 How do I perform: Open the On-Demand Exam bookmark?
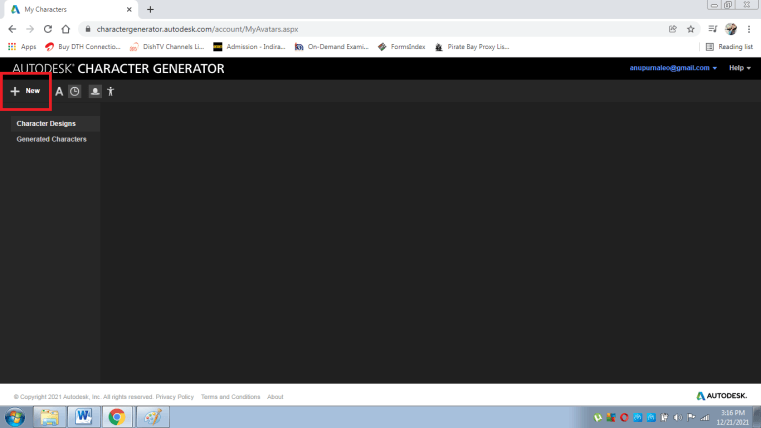click(331, 47)
